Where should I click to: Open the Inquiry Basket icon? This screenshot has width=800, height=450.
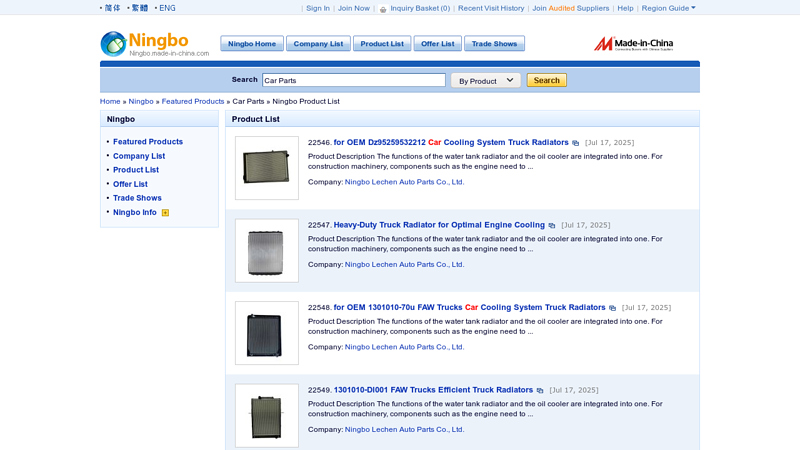pos(383,9)
